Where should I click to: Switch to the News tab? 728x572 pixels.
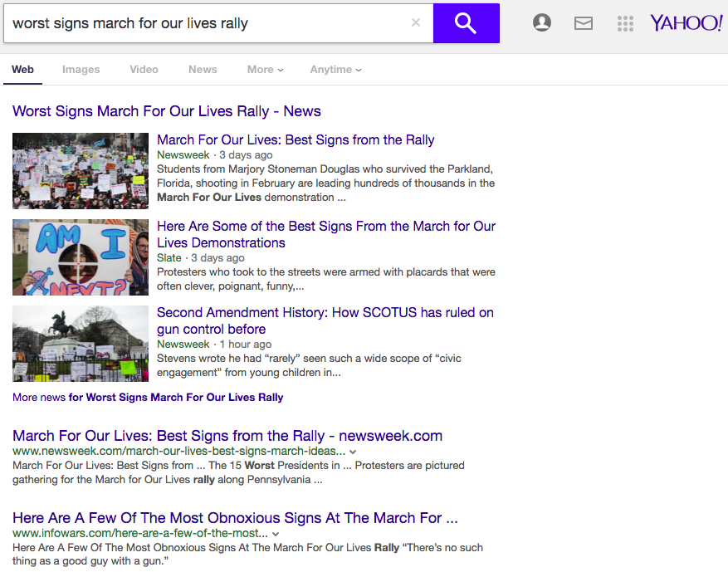click(x=203, y=70)
